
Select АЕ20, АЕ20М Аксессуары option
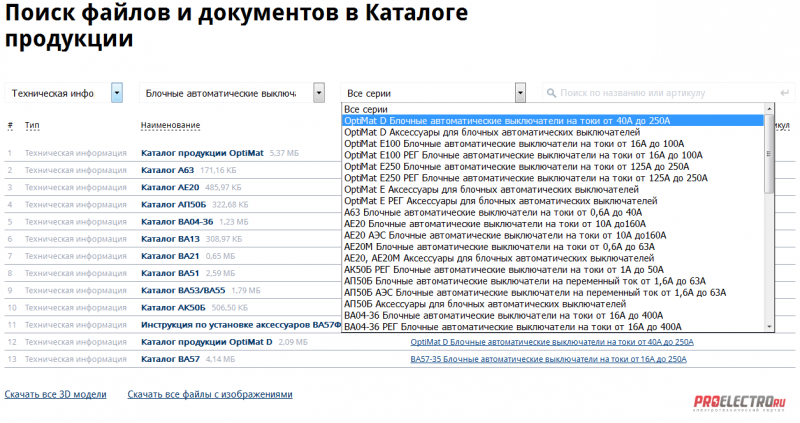(553, 258)
